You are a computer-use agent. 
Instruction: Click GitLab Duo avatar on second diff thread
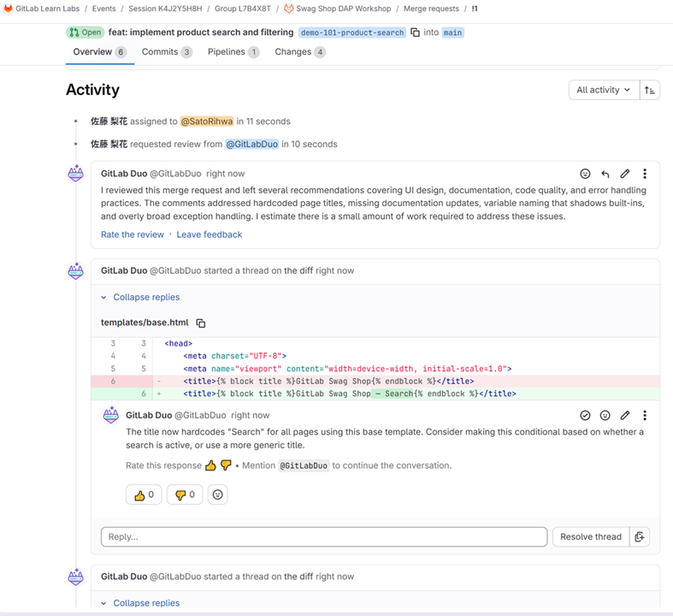tap(76, 577)
